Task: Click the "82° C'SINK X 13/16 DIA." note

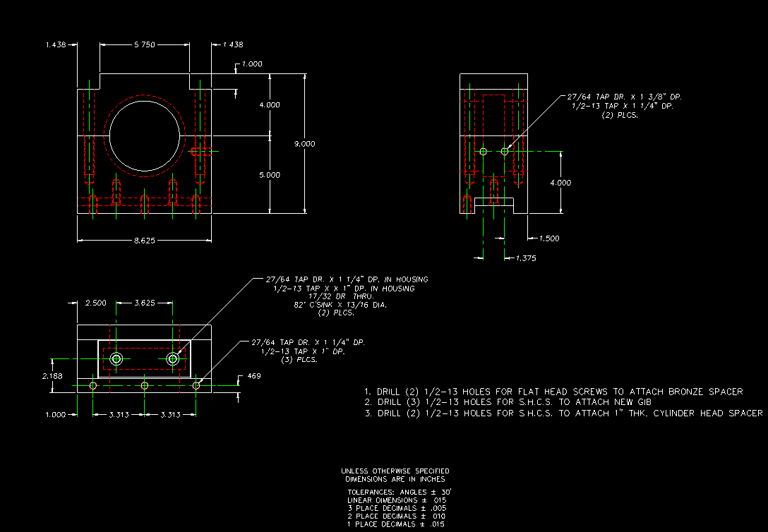Action: pos(340,305)
